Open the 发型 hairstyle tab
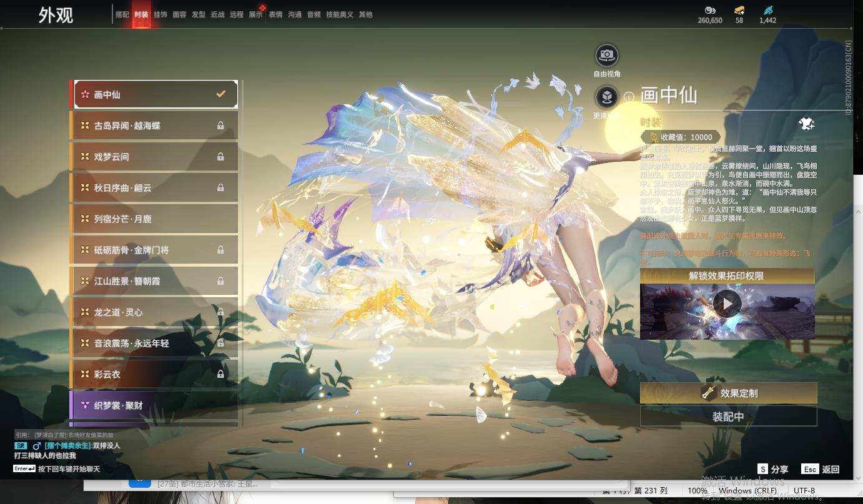This screenshot has height=504, width=863. [x=199, y=14]
